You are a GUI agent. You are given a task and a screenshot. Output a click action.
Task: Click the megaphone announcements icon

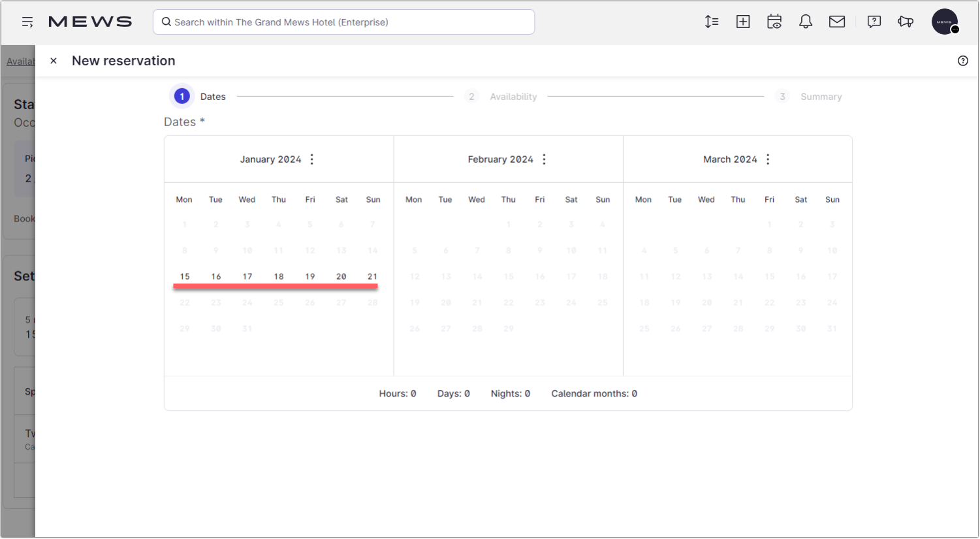click(x=906, y=22)
